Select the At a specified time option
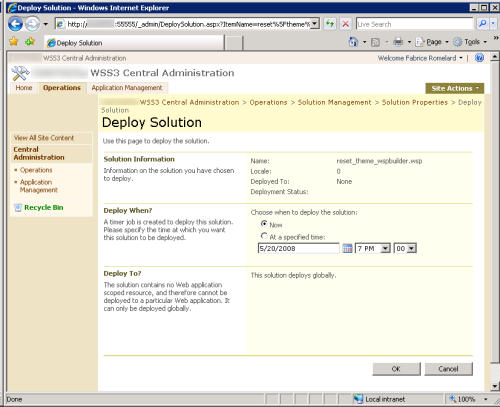This screenshot has width=500, height=407. pyautogui.click(x=264, y=236)
